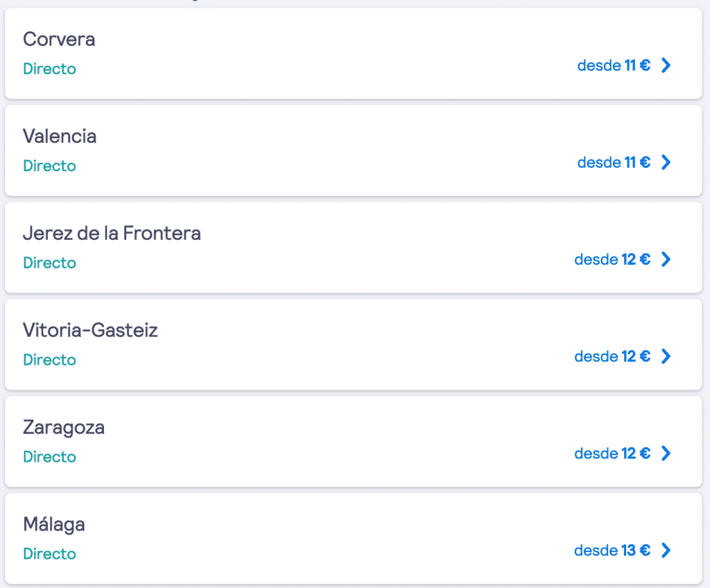This screenshot has width=710, height=588.
Task: Expand the Vitoria-Gasteiz row chevron
Action: (x=666, y=356)
